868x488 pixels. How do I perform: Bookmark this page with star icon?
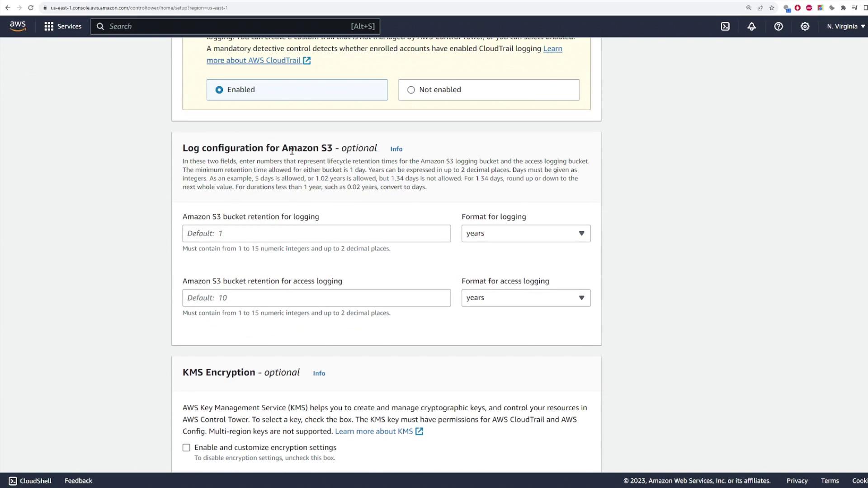tap(772, 8)
